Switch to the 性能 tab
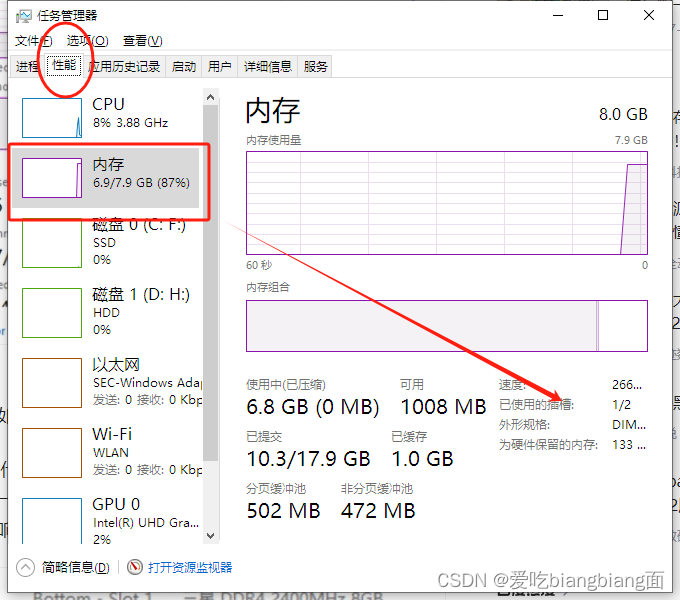The image size is (680, 600). [64, 65]
